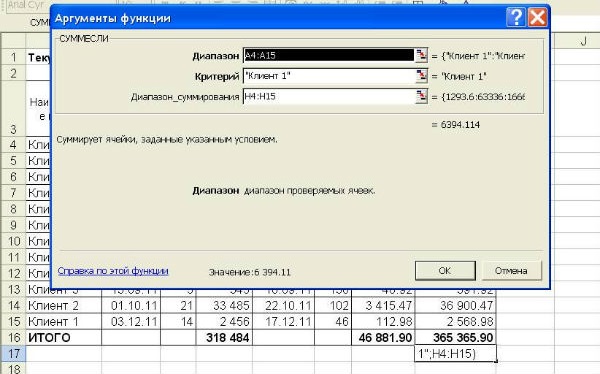
Task: Open Справка по этой функции link
Action: (x=113, y=271)
